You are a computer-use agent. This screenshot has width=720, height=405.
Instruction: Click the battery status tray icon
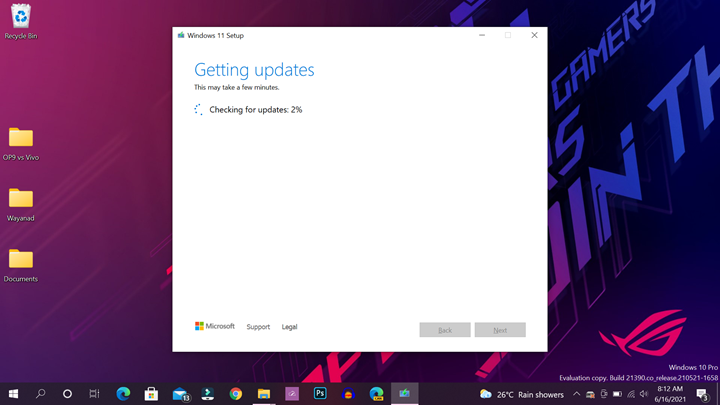click(618, 394)
